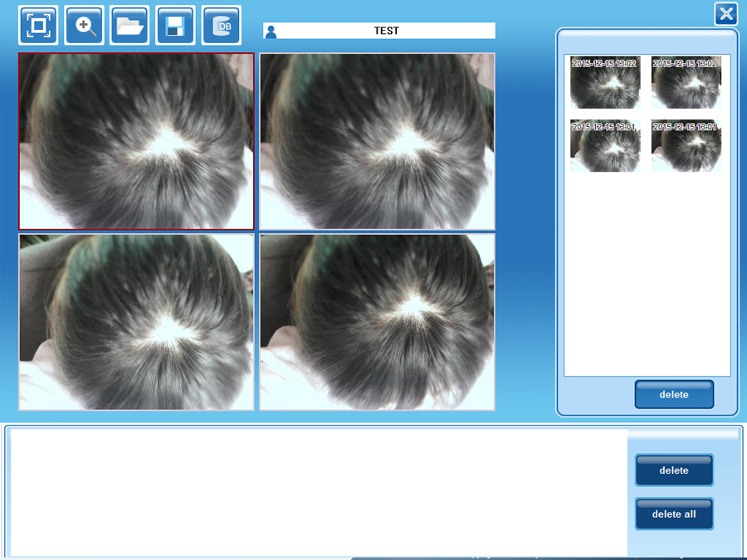Click the TEST patient name field

[x=386, y=31]
